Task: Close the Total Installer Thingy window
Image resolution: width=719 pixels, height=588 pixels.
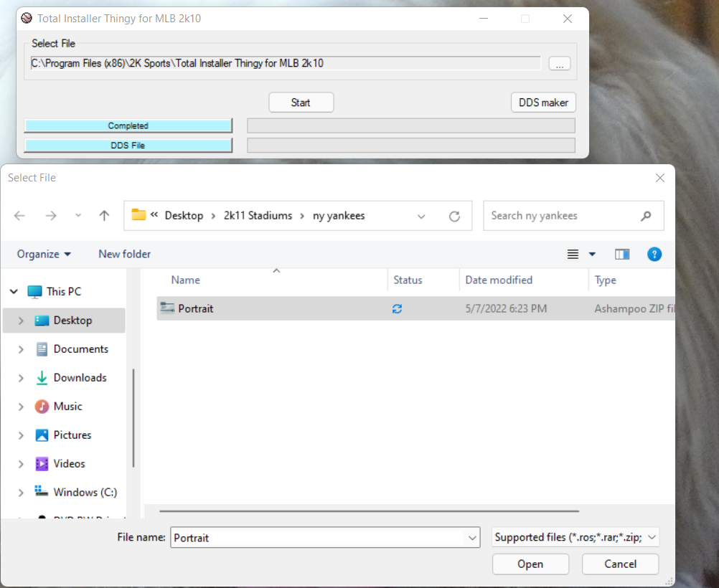Action: coord(567,19)
